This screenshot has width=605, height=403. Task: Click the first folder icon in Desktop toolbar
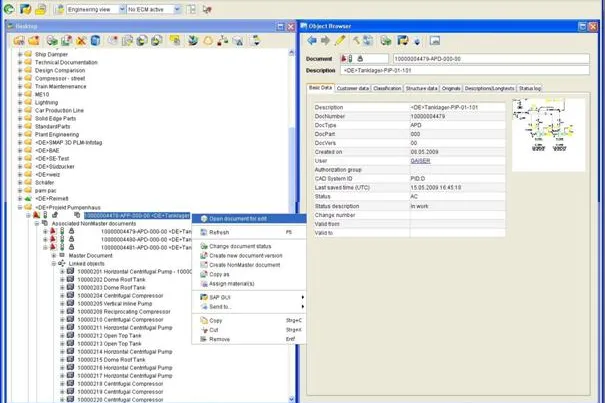[x=19, y=41]
